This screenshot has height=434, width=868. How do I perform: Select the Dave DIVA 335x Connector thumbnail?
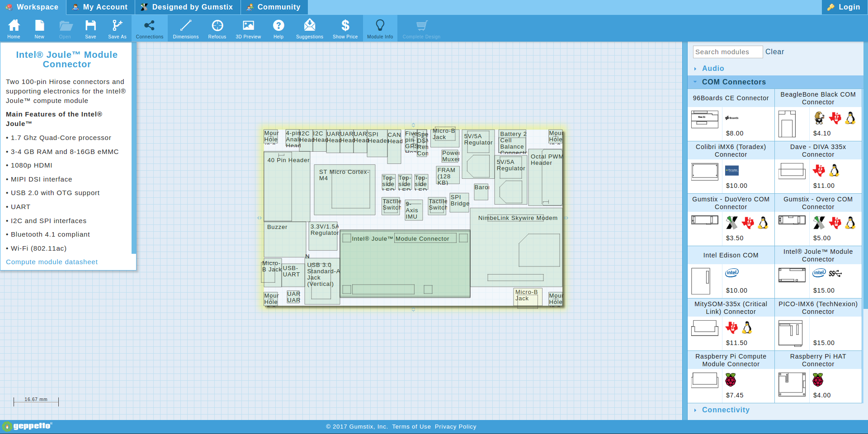(792, 171)
